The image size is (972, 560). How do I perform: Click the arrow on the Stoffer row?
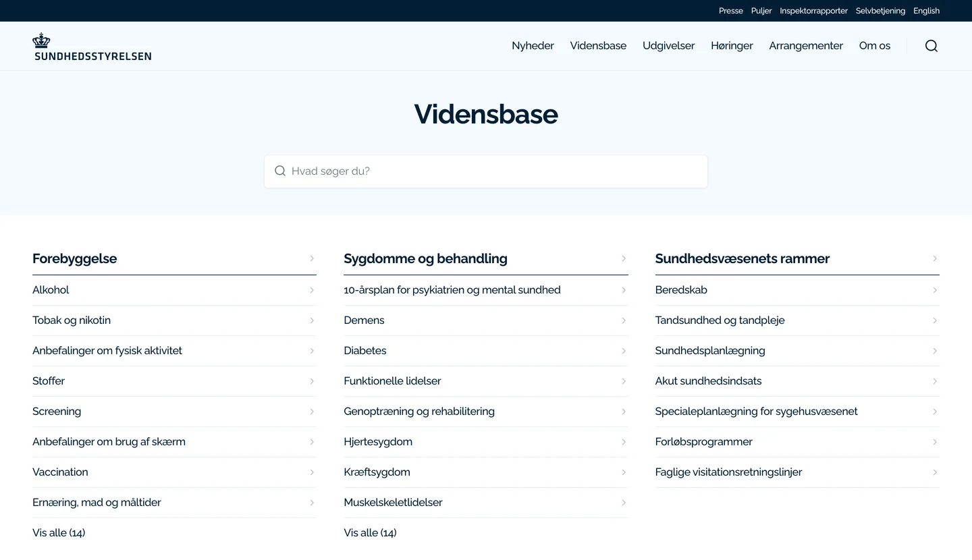coord(312,381)
